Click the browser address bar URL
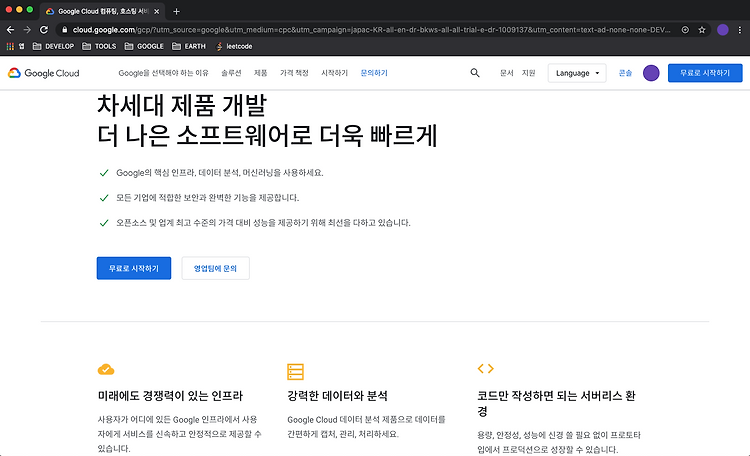Screen dimensions: 750x456 pyautogui.click(x=372, y=30)
